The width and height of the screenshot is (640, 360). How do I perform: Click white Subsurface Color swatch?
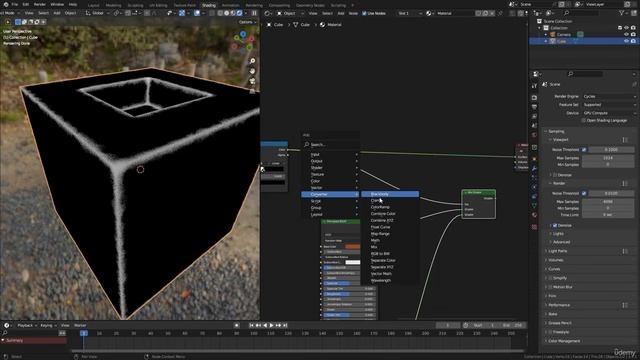coord(353,262)
